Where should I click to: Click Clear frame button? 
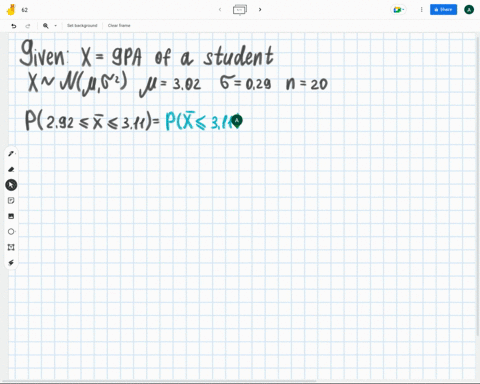point(119,26)
